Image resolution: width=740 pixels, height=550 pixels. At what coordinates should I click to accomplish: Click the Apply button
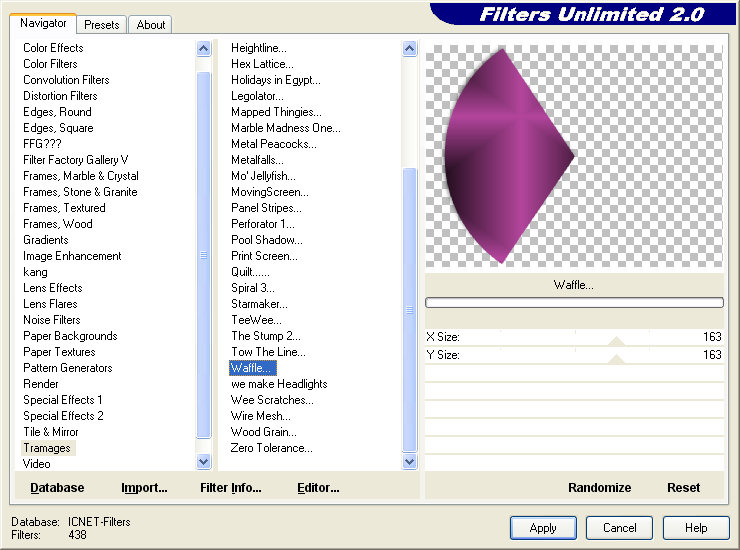coord(543,528)
